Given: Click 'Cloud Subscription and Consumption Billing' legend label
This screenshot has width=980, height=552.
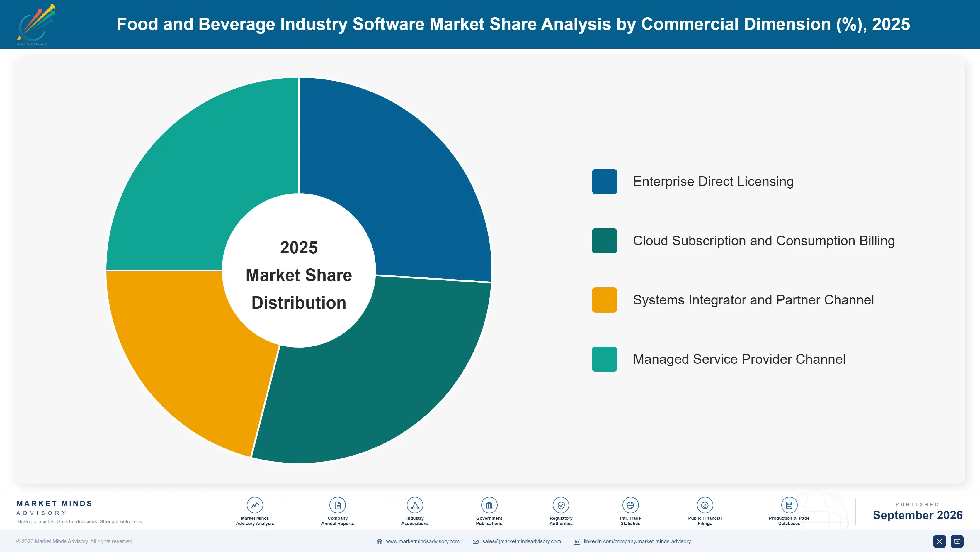Looking at the screenshot, I should [x=763, y=241].
